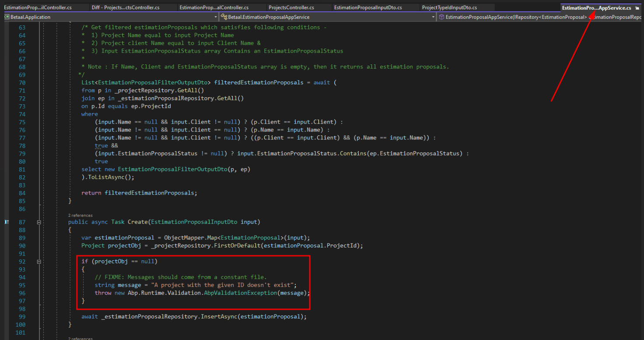Click AbpValidationException in the throw statement
Viewport: 644px width, 340px height.
240,293
